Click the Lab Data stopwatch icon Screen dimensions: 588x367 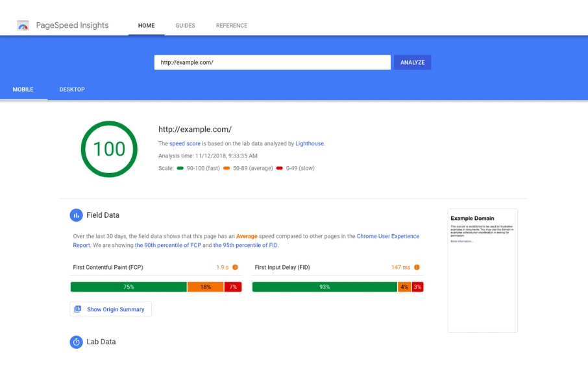[76, 342]
